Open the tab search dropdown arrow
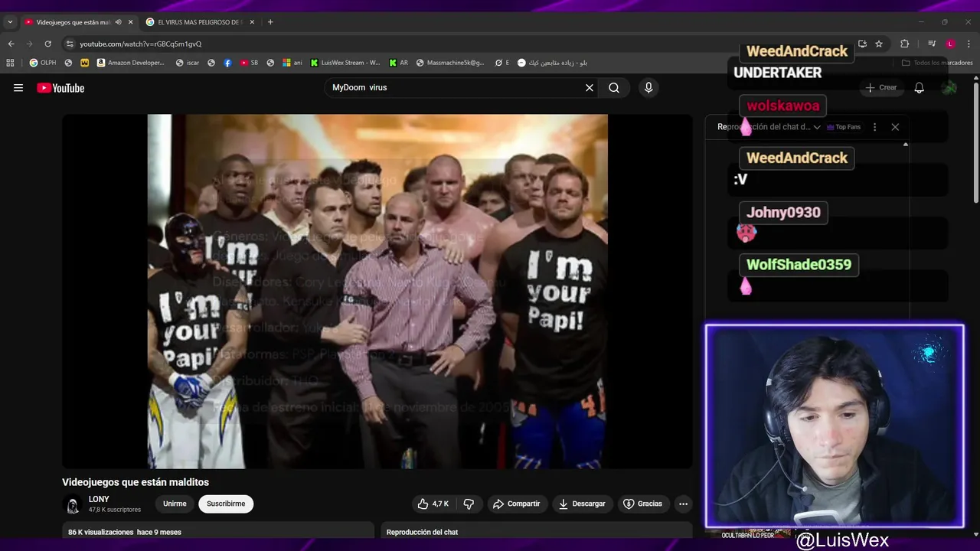The height and width of the screenshot is (551, 980). pos(10,22)
